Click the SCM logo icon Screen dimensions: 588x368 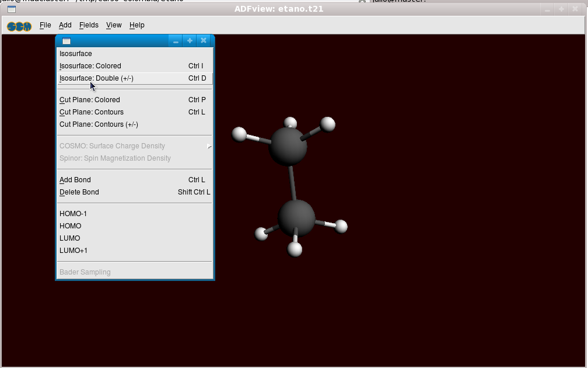[x=19, y=26]
